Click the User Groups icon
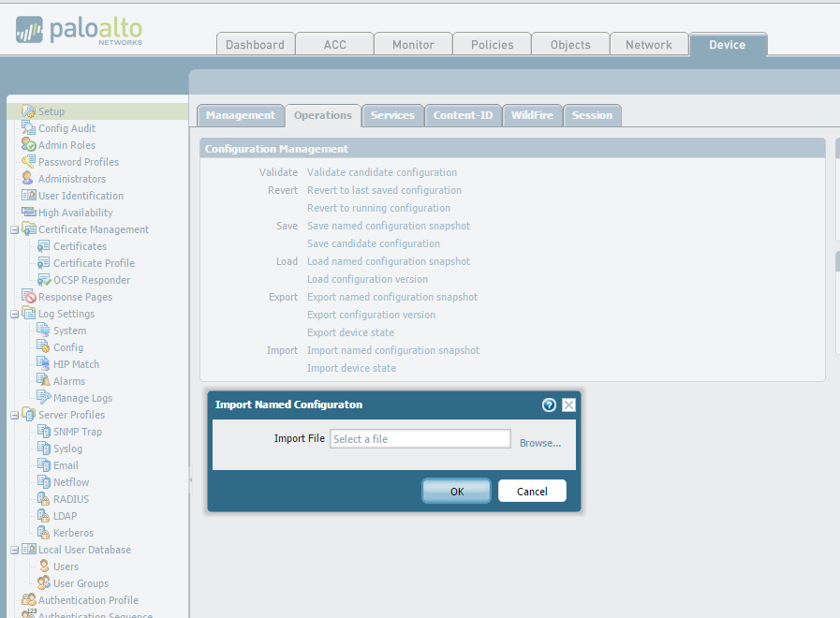Viewport: 840px width, 618px height. (x=43, y=582)
